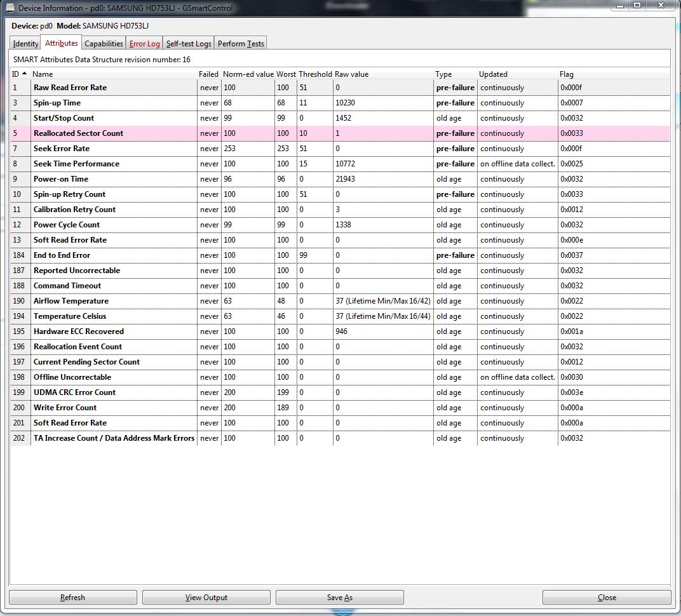
Task: Select the TA Increase Count row
Action: point(340,438)
